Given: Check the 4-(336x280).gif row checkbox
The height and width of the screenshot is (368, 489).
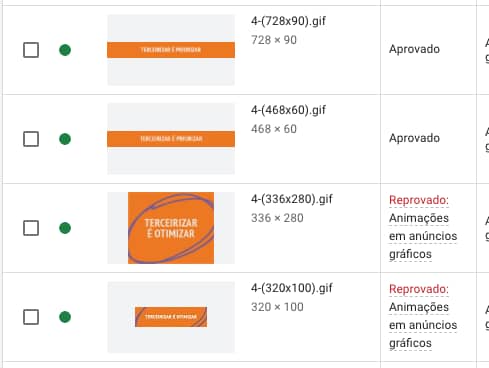Looking at the screenshot, I should (31, 228).
